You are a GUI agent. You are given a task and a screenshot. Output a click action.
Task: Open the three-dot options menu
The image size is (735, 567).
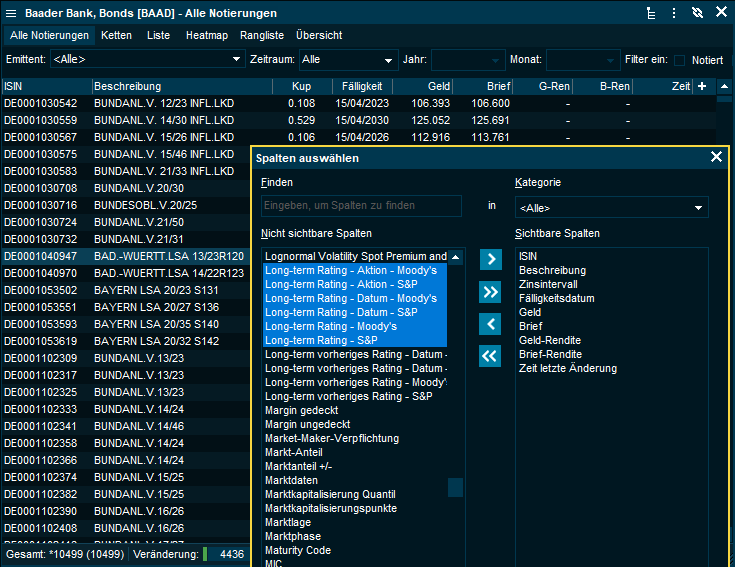674,13
